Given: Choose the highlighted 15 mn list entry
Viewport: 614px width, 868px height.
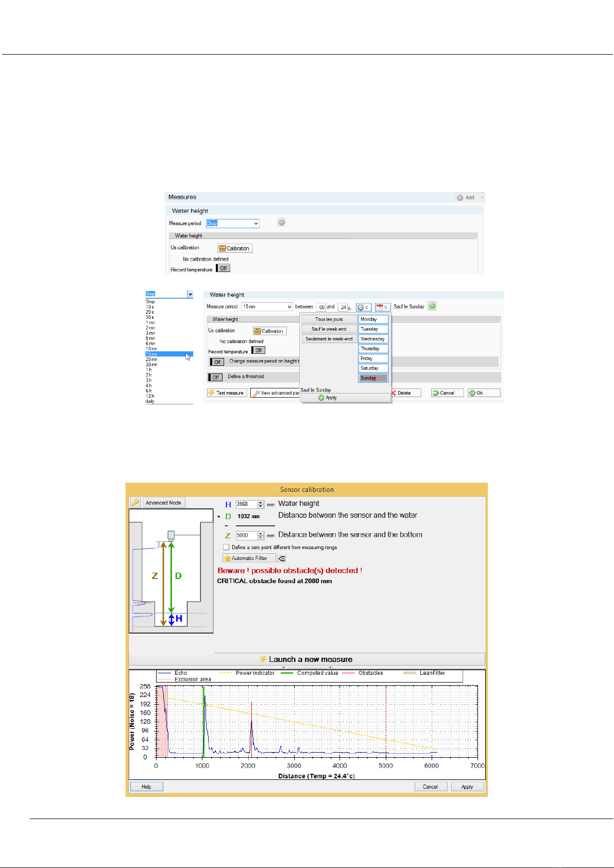Looking at the screenshot, I should (x=169, y=354).
